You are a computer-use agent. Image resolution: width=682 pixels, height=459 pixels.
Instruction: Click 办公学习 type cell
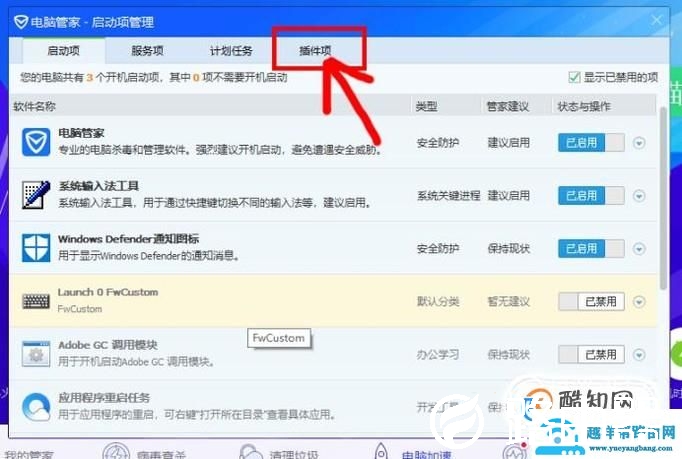pyautogui.click(x=438, y=355)
